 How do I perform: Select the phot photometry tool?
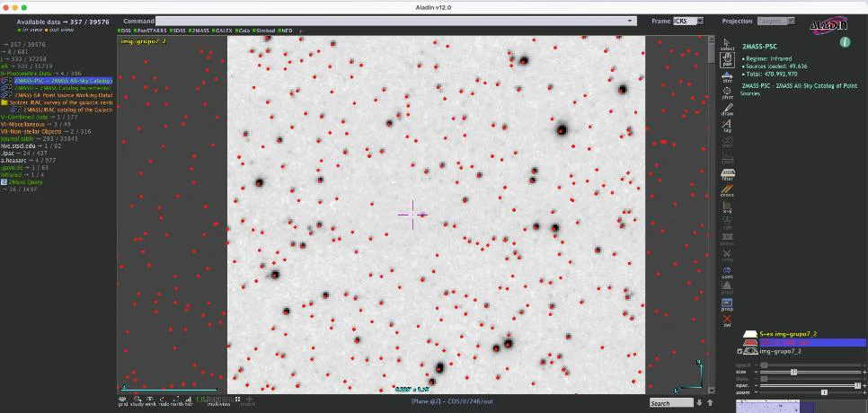click(727, 92)
